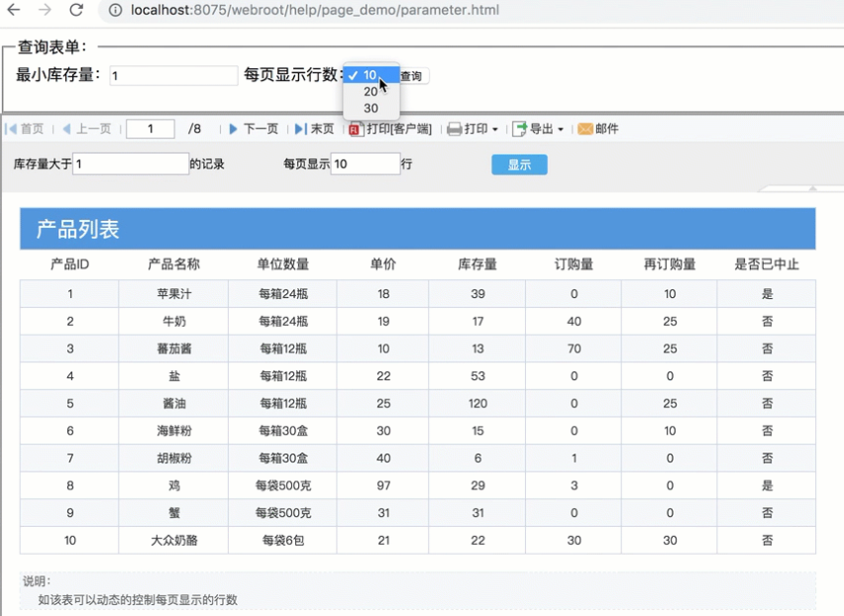Click the 库存量 column header
The image size is (844, 616).
point(477,264)
